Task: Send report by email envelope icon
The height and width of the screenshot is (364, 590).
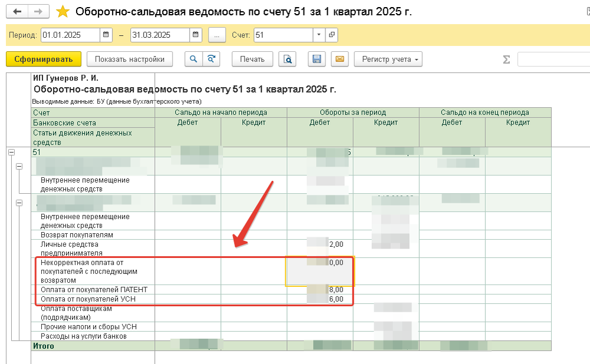Action: point(340,59)
